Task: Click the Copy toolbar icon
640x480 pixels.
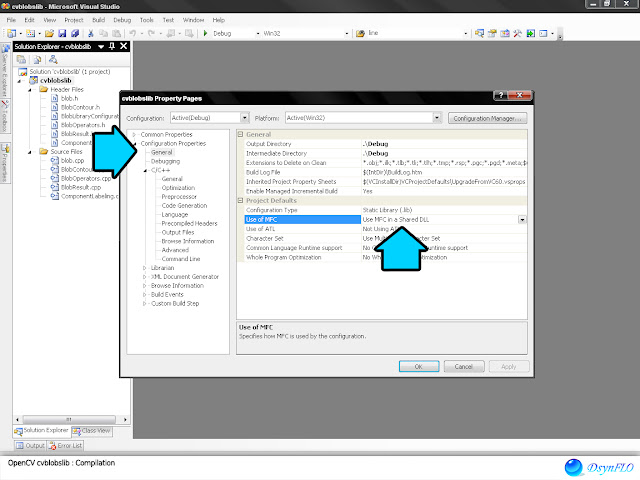Action: [x=104, y=33]
